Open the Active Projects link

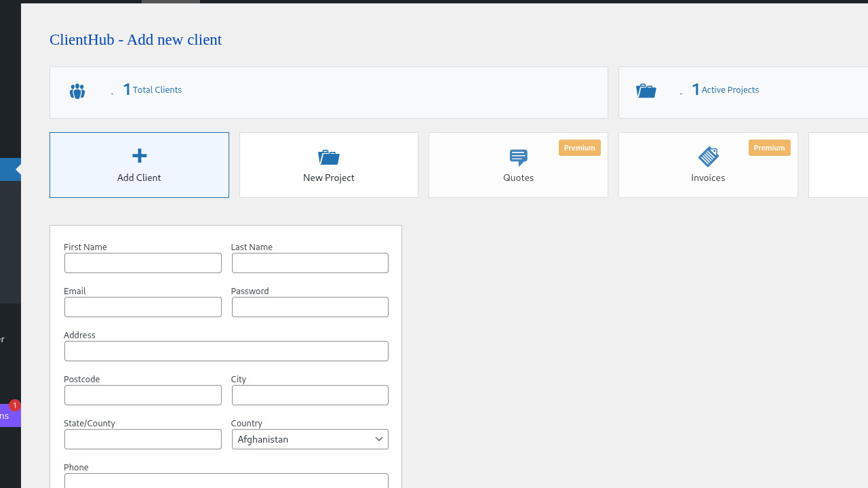coord(730,89)
